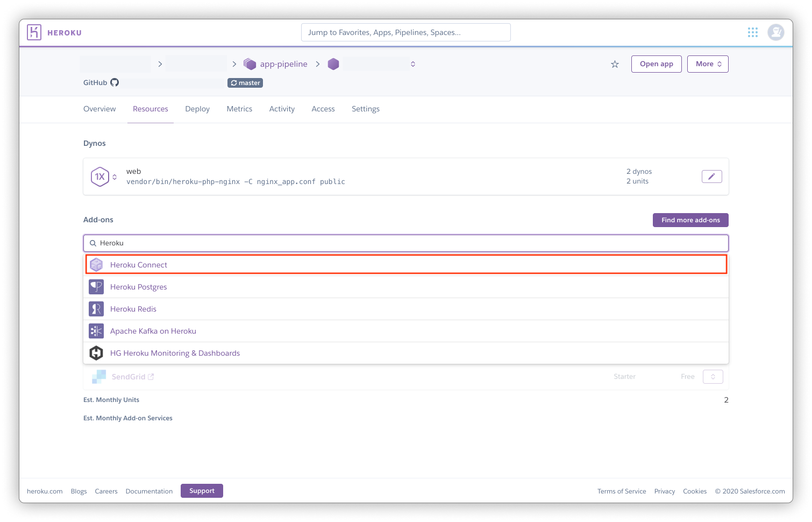Click the app-pipeline hexagon icon

click(250, 64)
